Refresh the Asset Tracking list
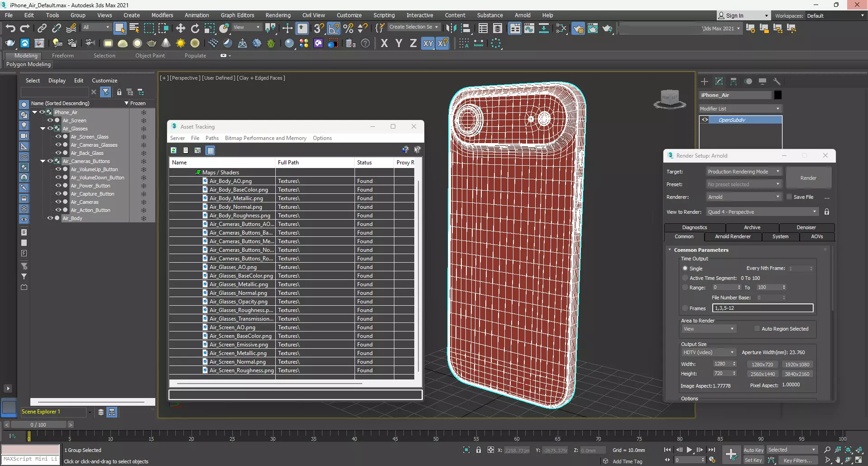 pos(173,150)
